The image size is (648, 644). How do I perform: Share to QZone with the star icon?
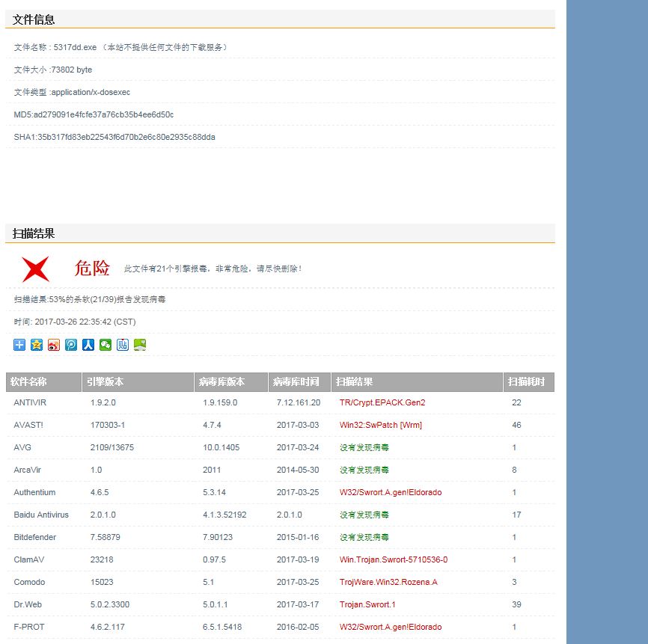[37, 345]
